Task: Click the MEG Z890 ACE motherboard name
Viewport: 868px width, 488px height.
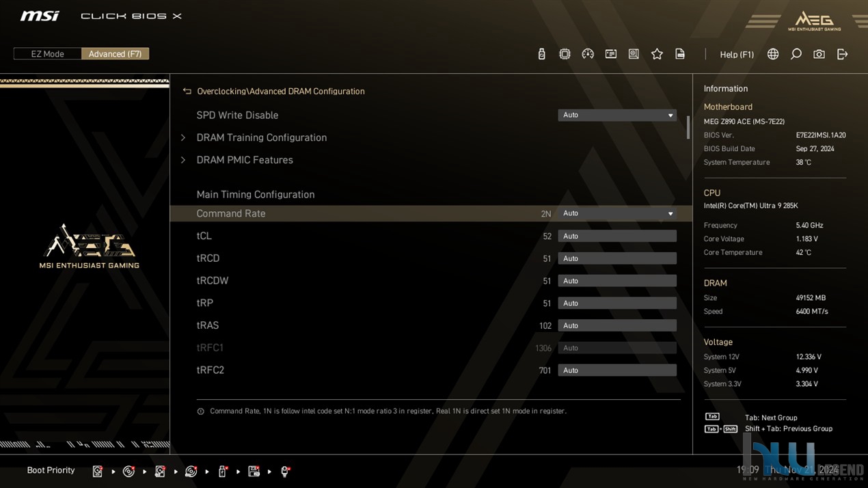Action: (744, 122)
